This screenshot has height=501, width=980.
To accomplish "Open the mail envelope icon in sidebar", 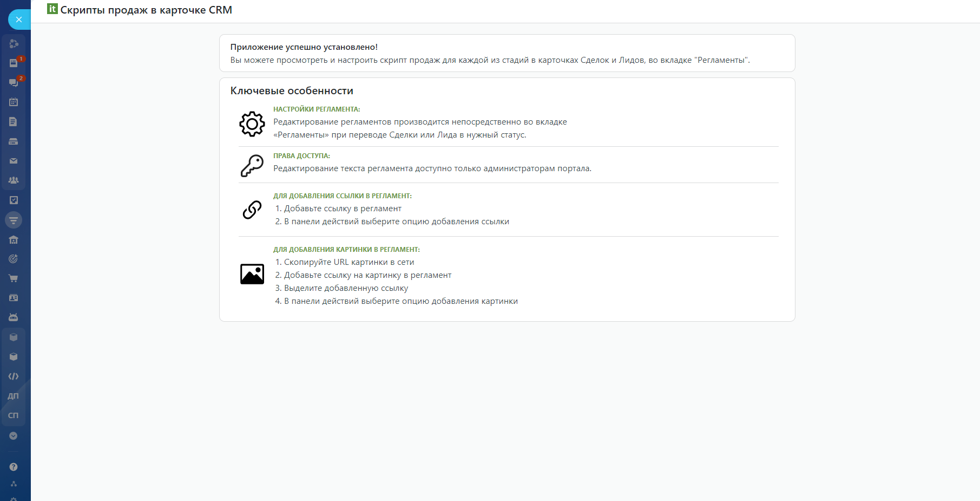I will (x=14, y=161).
